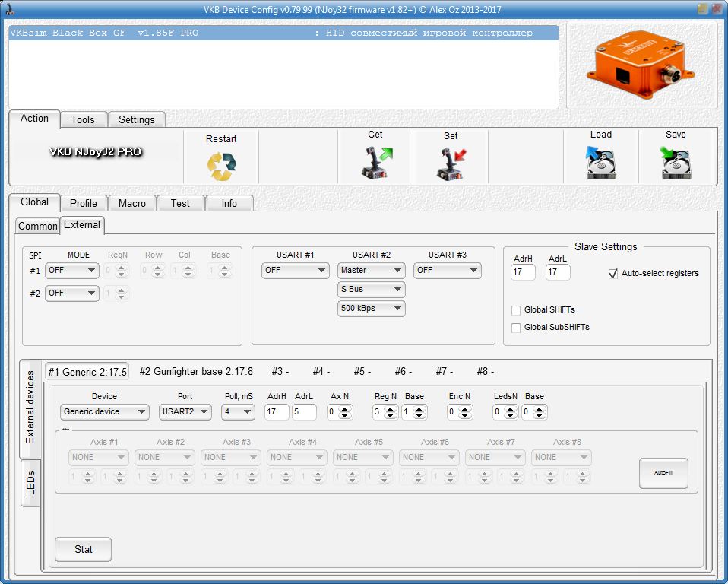
Task: Toggle Auto-select registers checkbox
Action: pyautogui.click(x=612, y=273)
